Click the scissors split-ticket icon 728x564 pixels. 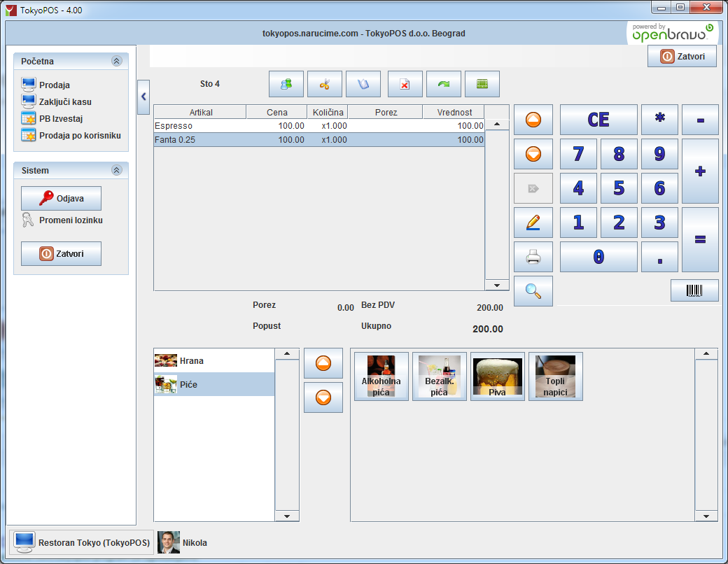pos(325,84)
